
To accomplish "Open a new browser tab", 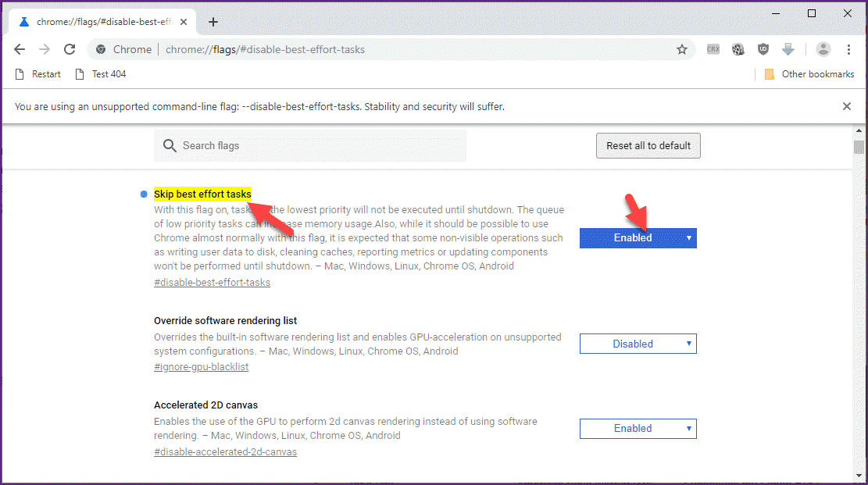I will coord(213,22).
